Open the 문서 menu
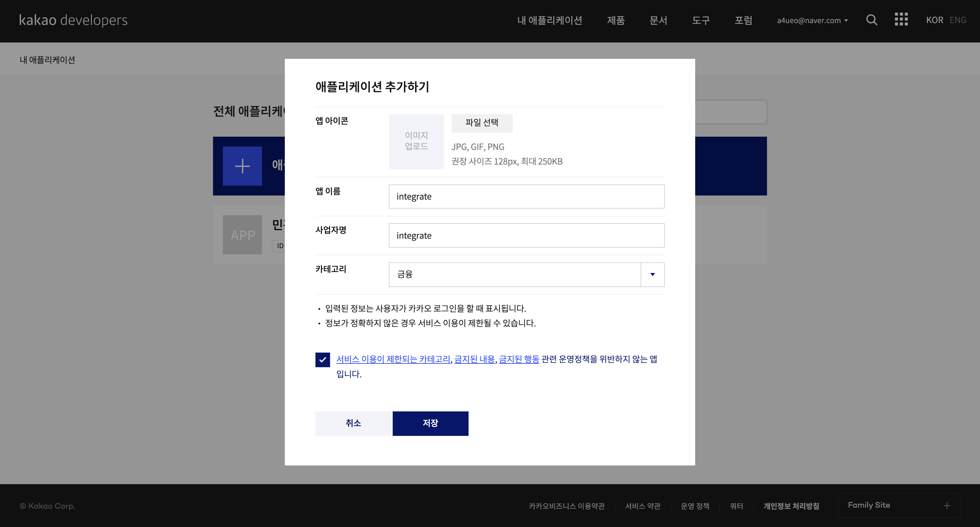This screenshot has width=980, height=527. (658, 20)
